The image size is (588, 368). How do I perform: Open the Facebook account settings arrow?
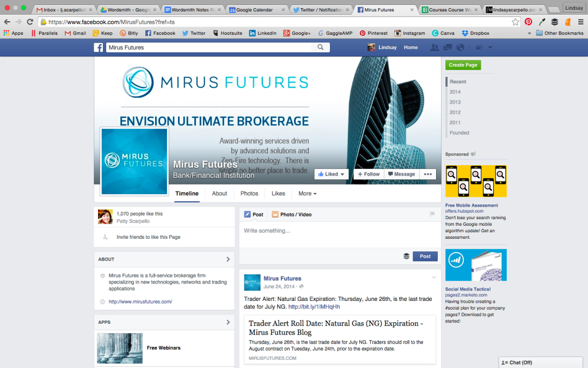490,47
